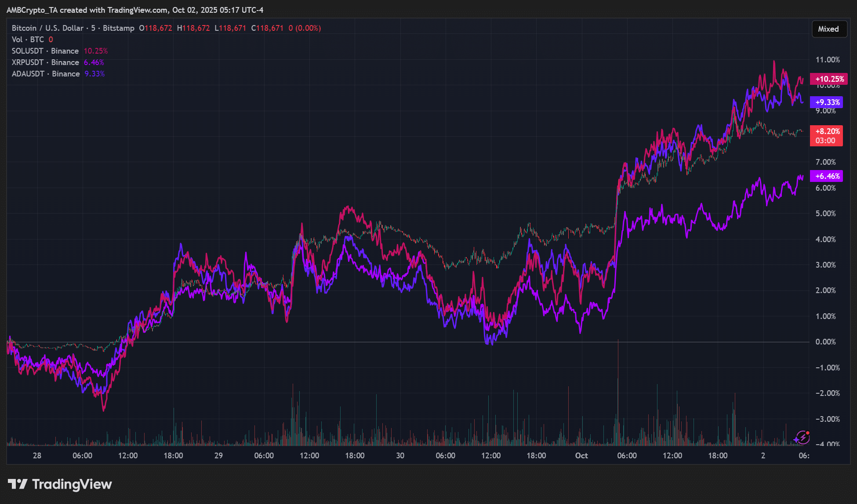Click the +8.20% Bitcoin countdown label

pyautogui.click(x=827, y=136)
